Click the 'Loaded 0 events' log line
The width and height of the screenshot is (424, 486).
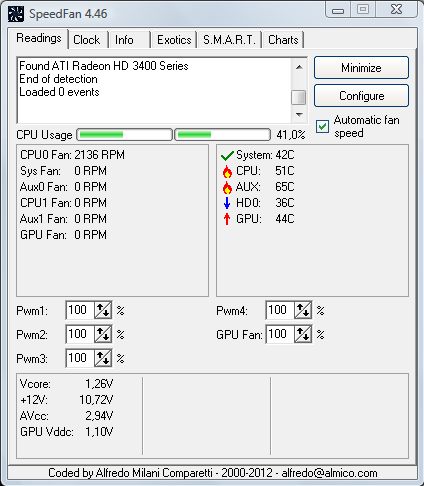point(59,92)
